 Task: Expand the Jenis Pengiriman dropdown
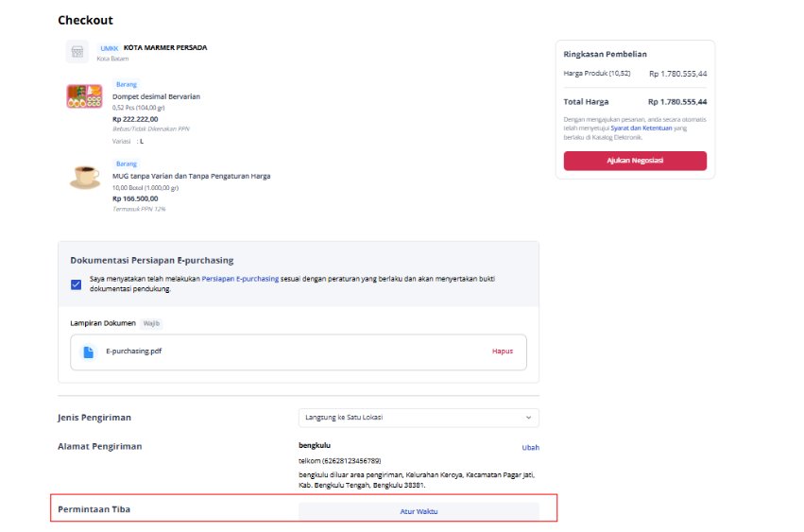point(419,418)
